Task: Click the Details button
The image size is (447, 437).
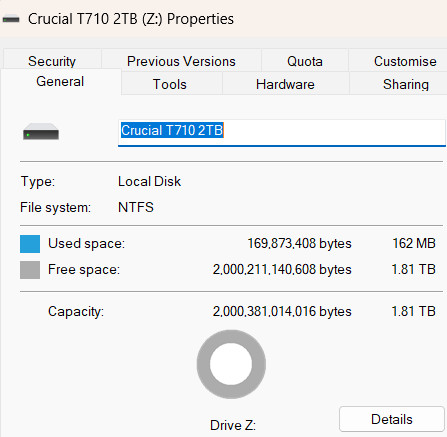Action: pyautogui.click(x=392, y=419)
